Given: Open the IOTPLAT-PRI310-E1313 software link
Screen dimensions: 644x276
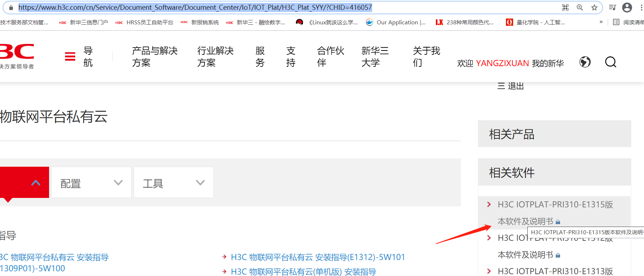Looking at the screenshot, I should coord(555,271).
